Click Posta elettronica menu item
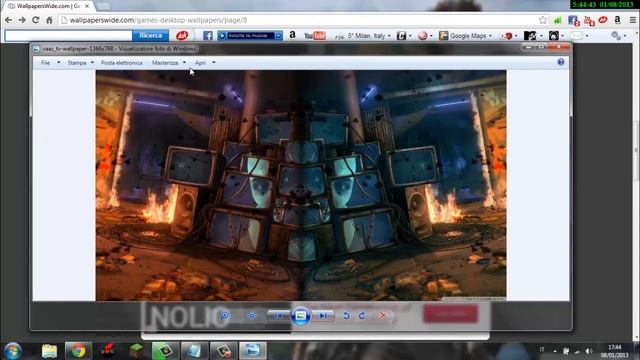Screen dimensions: 640x360 122,62
